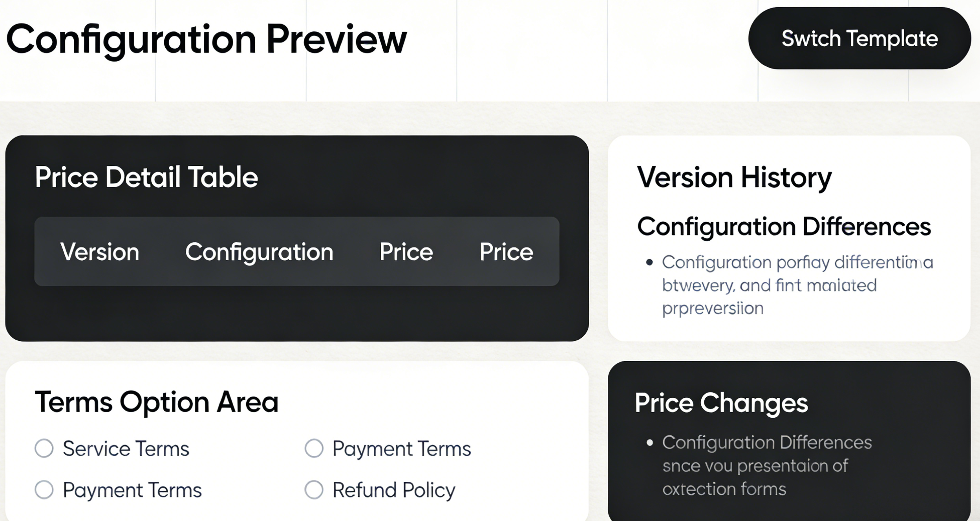
Task: Select Payment Terms radio below Service Terms
Action: click(x=44, y=490)
